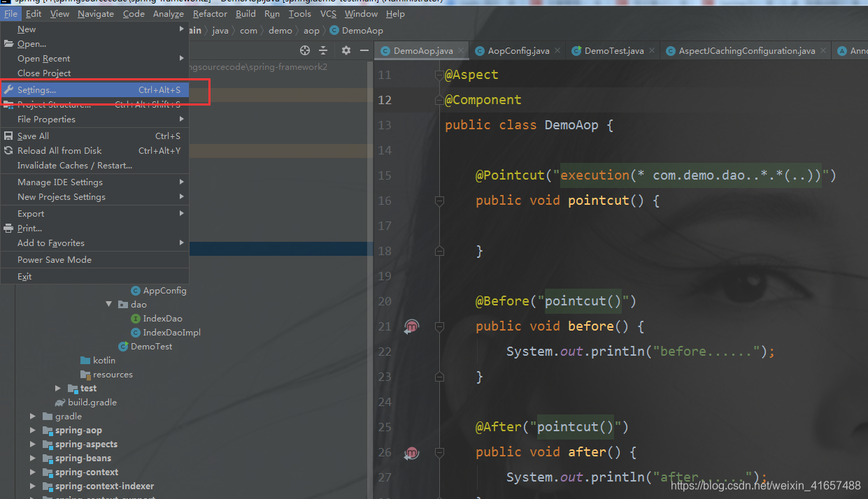Click the locate-in-project target icon

(x=304, y=50)
